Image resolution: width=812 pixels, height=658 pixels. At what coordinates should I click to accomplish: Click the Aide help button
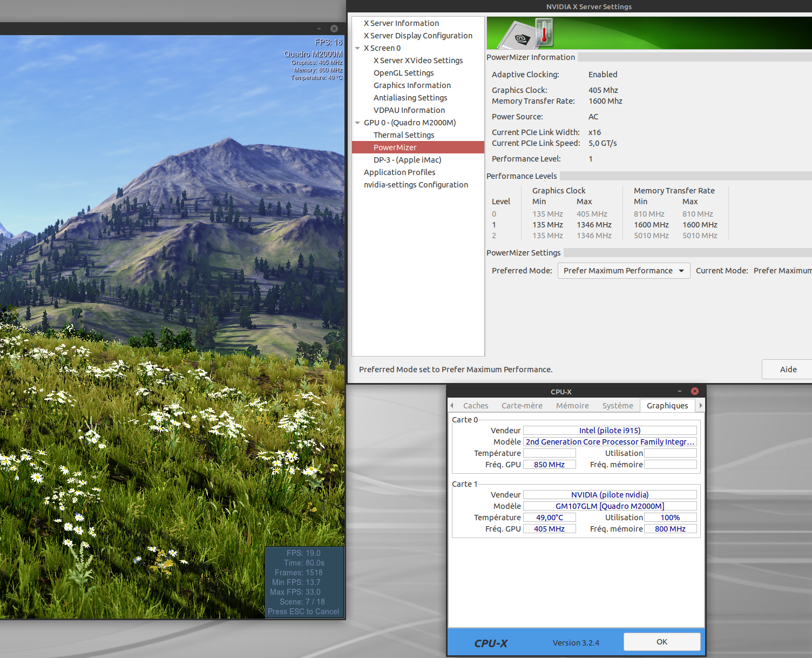788,370
